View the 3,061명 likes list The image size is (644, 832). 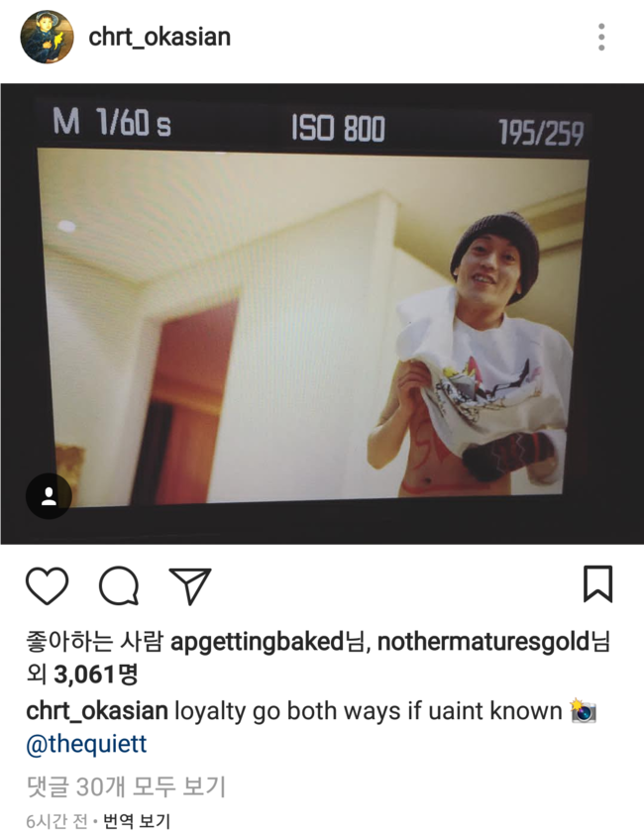point(95,675)
